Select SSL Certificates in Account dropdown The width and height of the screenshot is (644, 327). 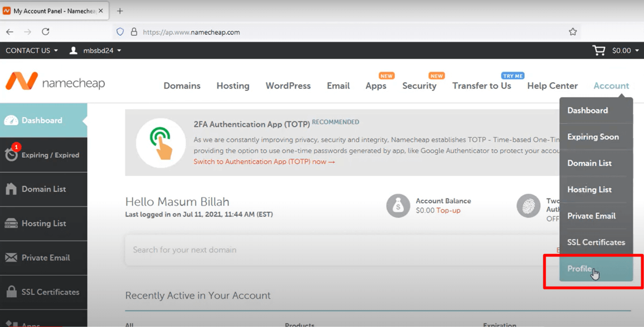tap(596, 242)
